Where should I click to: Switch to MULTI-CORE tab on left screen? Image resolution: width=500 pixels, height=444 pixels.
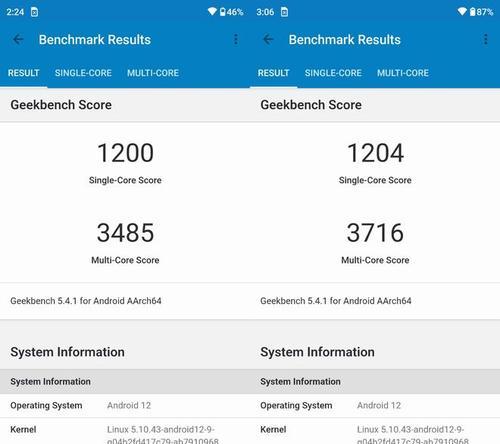pyautogui.click(x=153, y=73)
